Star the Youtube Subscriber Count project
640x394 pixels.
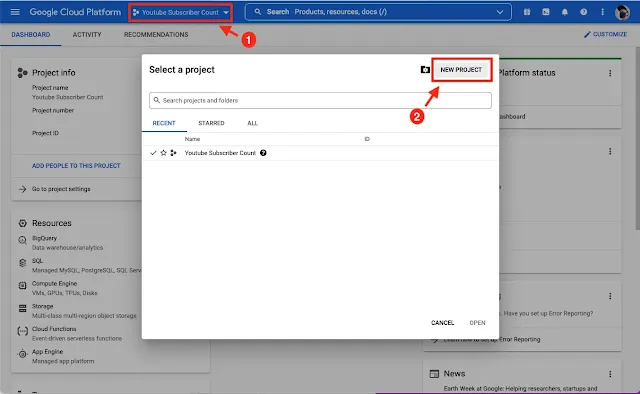pyautogui.click(x=163, y=153)
